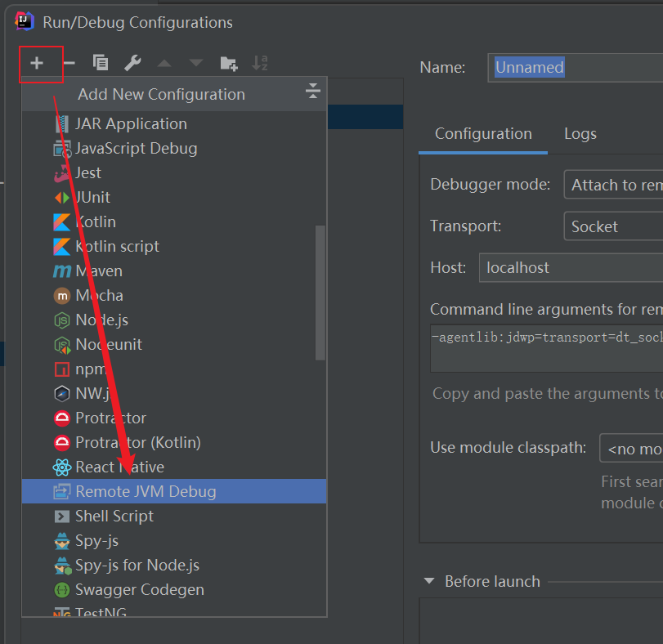Click the Move Down arrow icon
This screenshot has width=663, height=644.
click(x=195, y=64)
